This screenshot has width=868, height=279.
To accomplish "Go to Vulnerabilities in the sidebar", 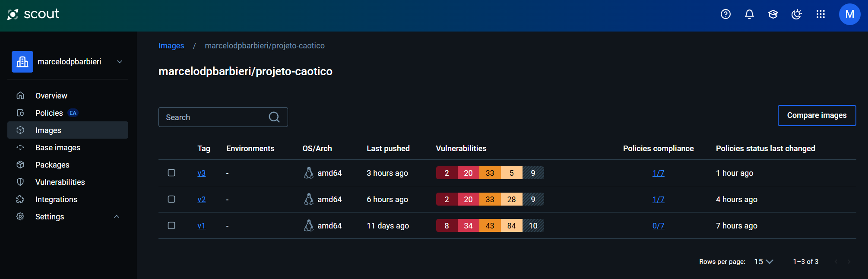I will click(x=60, y=182).
